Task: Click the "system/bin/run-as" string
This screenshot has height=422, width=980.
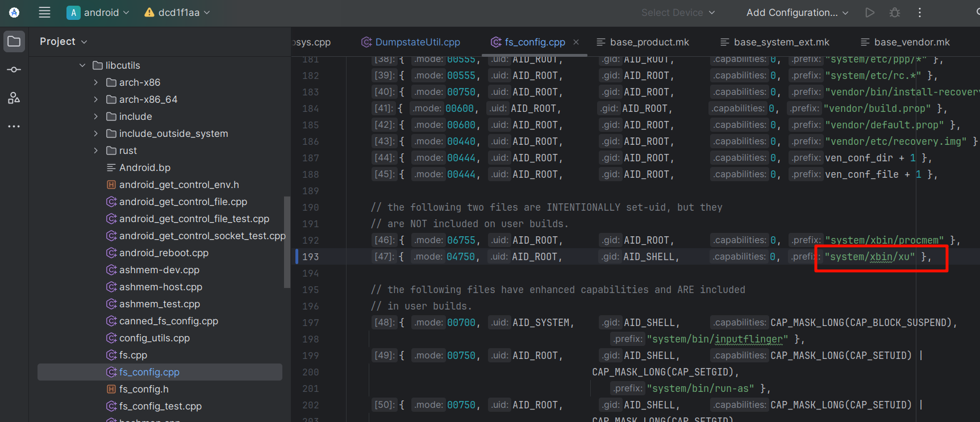Action: (700, 388)
